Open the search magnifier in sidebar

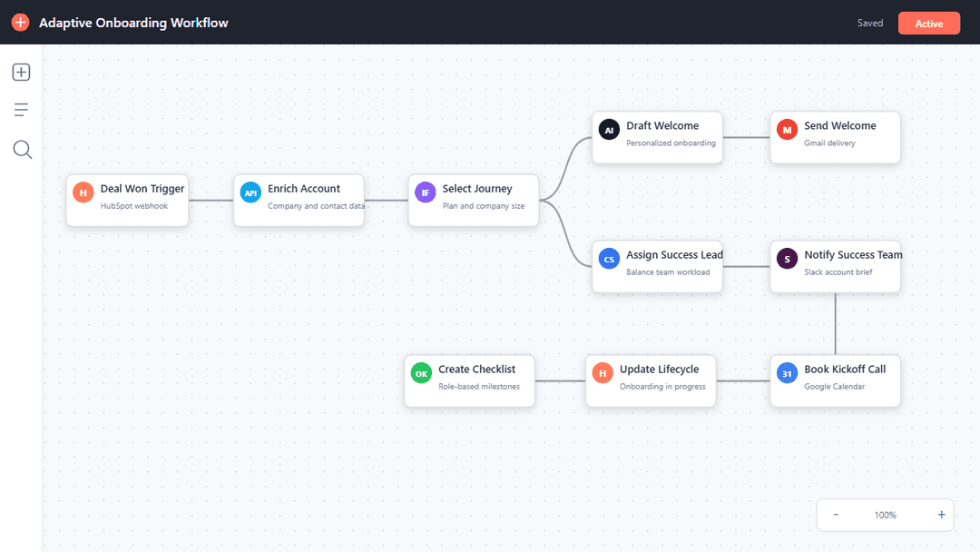(23, 150)
